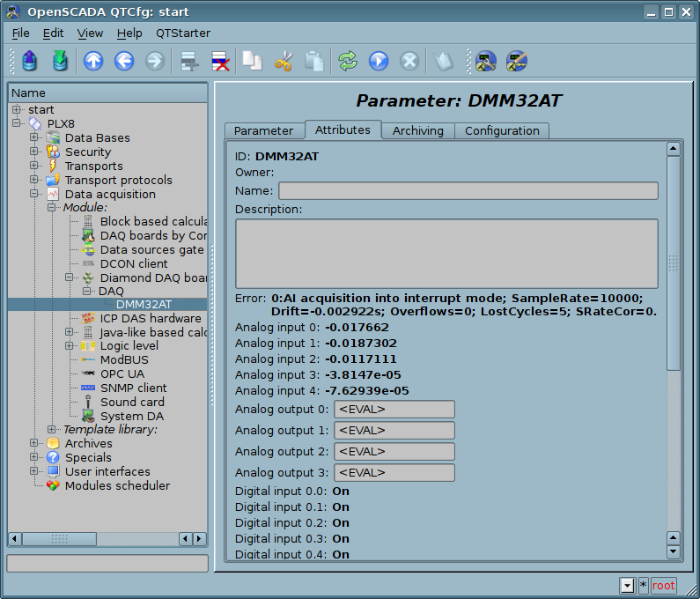
Task: Switch to the Configuration tab
Action: [x=502, y=130]
